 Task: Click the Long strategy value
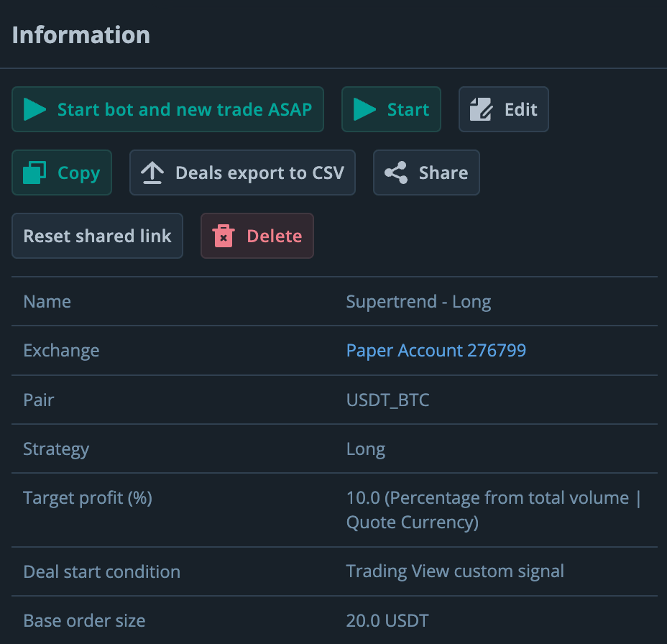pyautogui.click(x=365, y=450)
